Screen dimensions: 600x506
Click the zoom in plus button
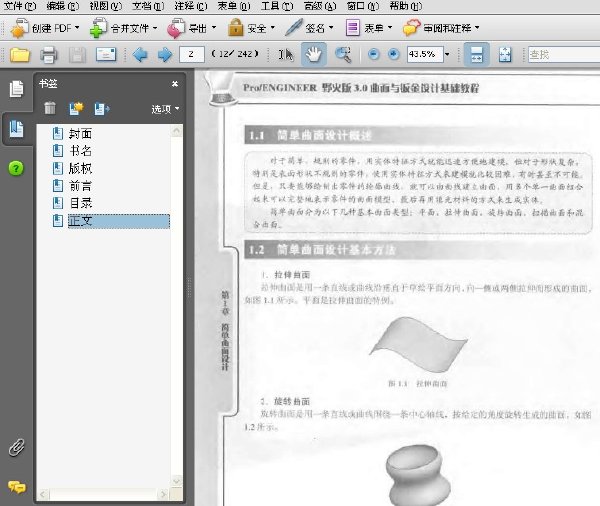[x=393, y=54]
